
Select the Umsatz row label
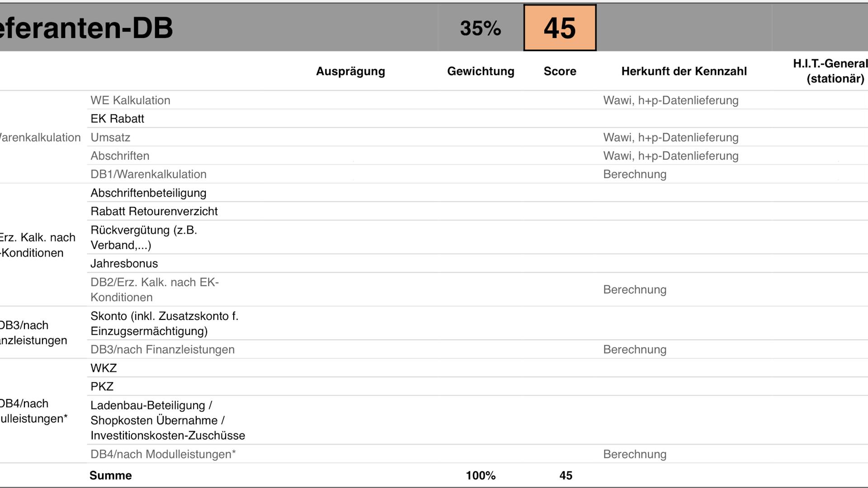[110, 137]
